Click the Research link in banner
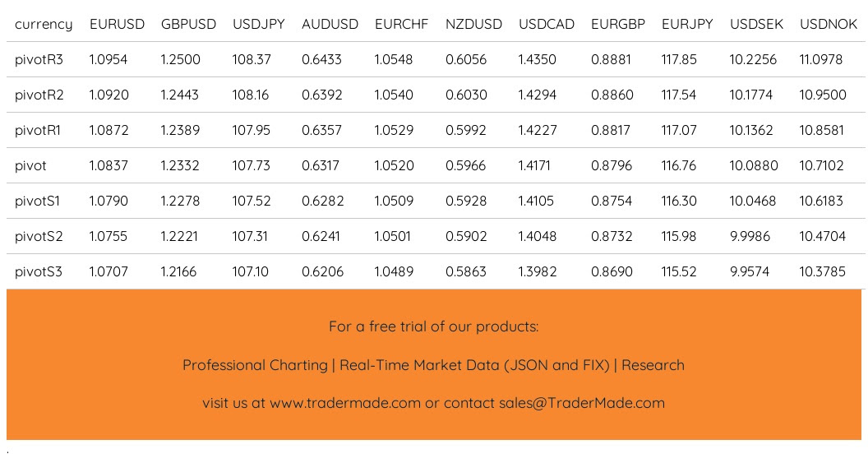868x463 pixels. click(x=653, y=365)
